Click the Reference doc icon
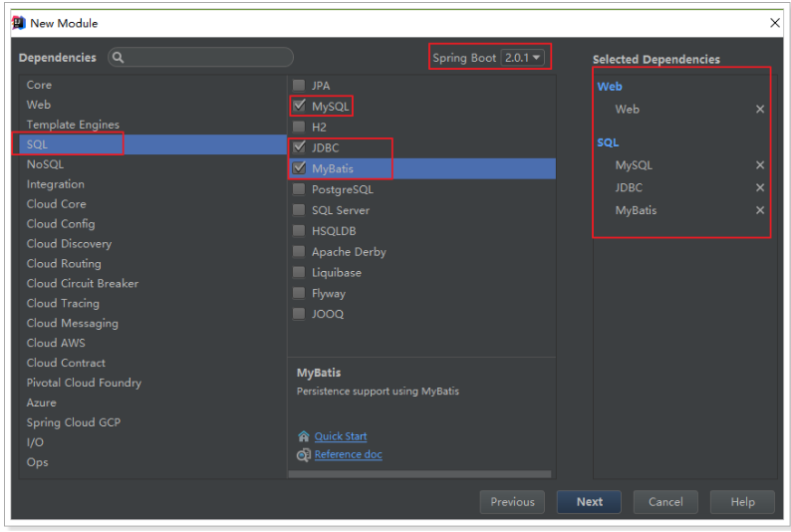This screenshot has width=791, height=532. (x=303, y=455)
